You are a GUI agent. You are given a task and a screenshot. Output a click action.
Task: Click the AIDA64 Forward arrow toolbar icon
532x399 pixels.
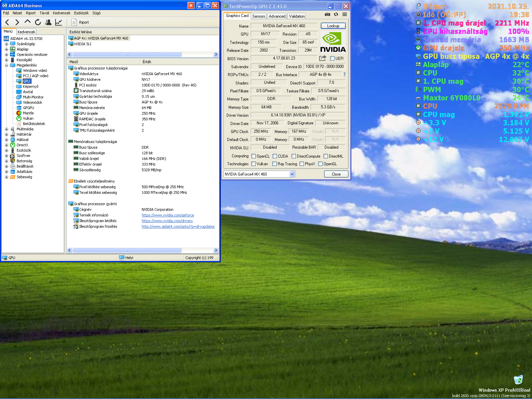[x=17, y=22]
